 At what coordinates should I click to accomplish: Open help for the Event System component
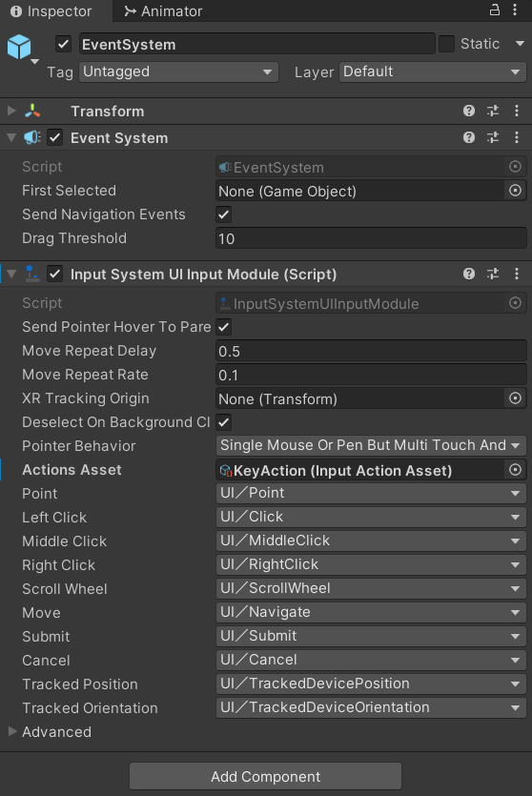[x=469, y=137]
